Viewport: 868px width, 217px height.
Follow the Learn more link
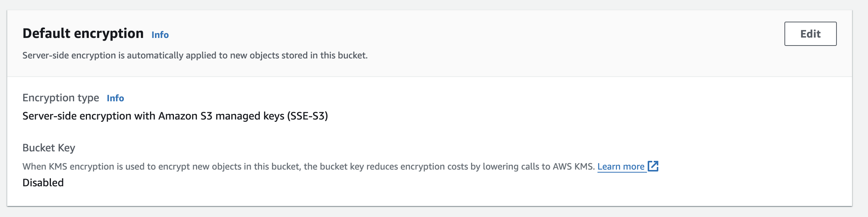[621, 167]
